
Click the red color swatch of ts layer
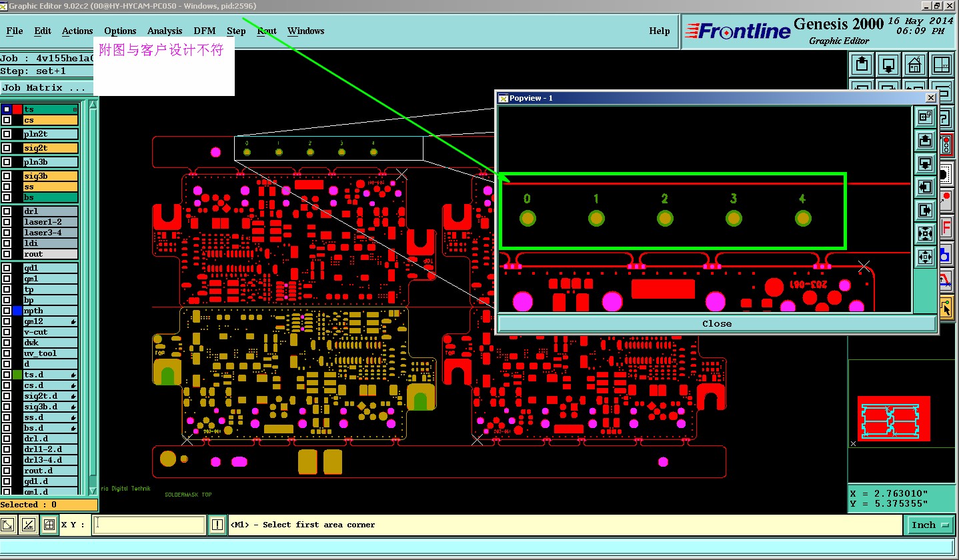coord(17,109)
